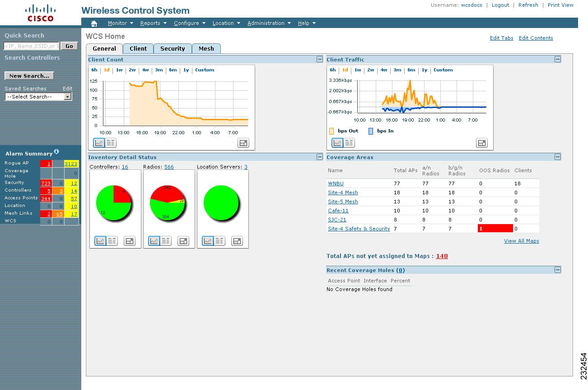Image resolution: width=588 pixels, height=390 pixels.
Task: Set Client Traffic range to 2w
Action: [x=371, y=70]
